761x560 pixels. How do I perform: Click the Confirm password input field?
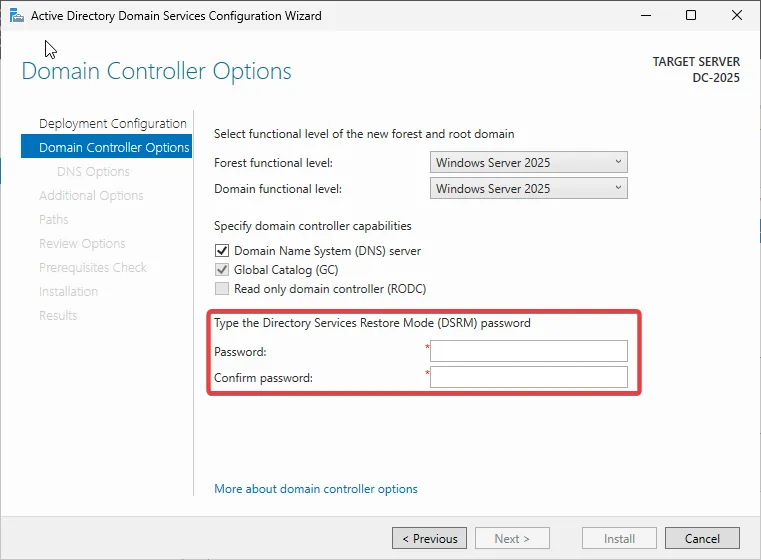point(529,377)
